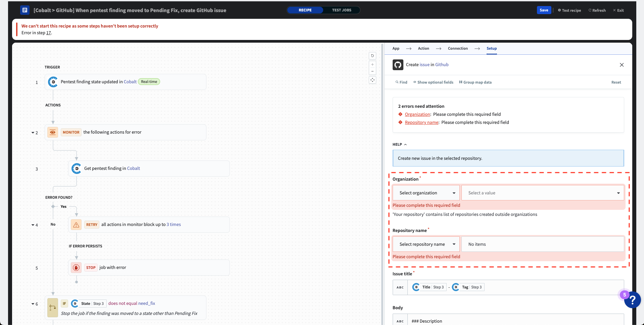Jump to Organization error link

pos(417,114)
